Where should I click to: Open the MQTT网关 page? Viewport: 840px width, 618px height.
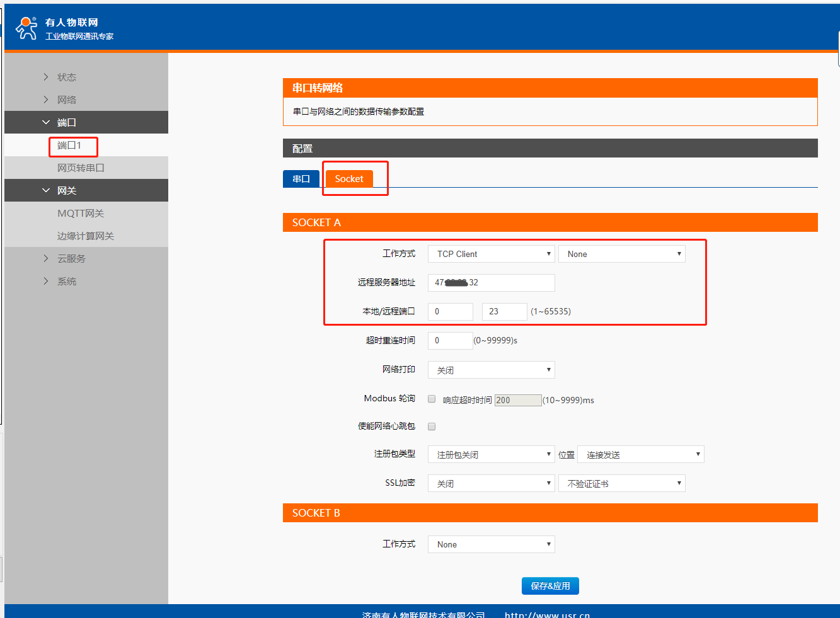(81, 213)
